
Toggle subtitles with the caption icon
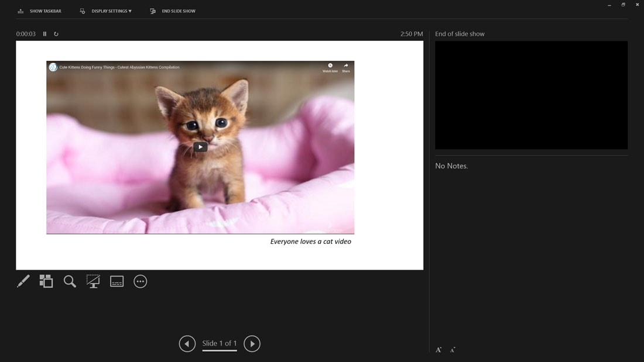(117, 281)
